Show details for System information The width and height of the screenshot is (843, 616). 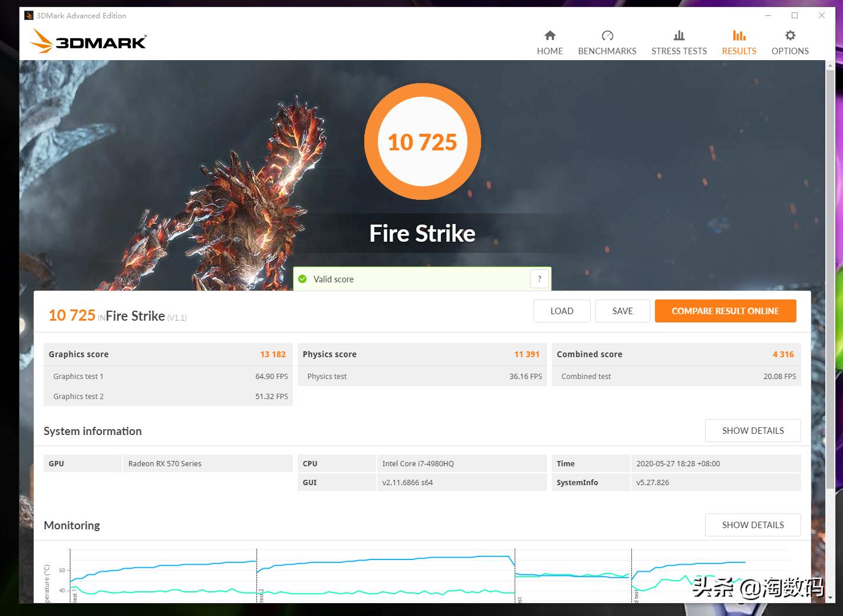tap(753, 430)
